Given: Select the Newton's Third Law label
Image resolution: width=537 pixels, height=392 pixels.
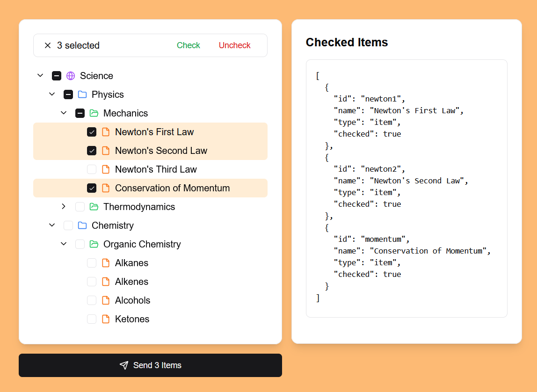Looking at the screenshot, I should [x=156, y=169].
